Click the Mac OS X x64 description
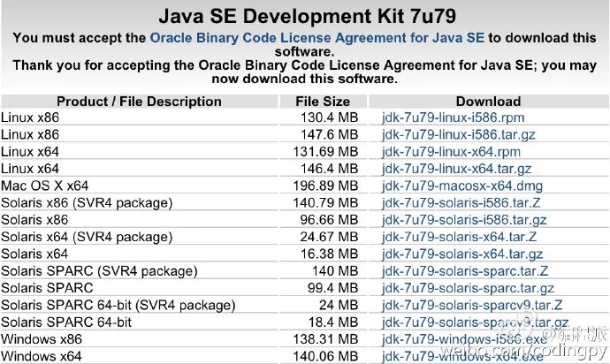Screen dimensions: 610x364 (x=45, y=186)
